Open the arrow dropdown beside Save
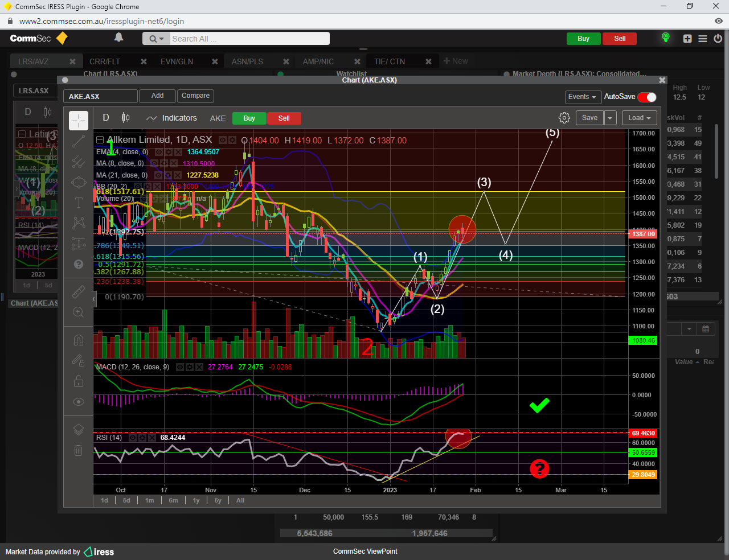Image resolution: width=729 pixels, height=560 pixels. click(x=610, y=118)
